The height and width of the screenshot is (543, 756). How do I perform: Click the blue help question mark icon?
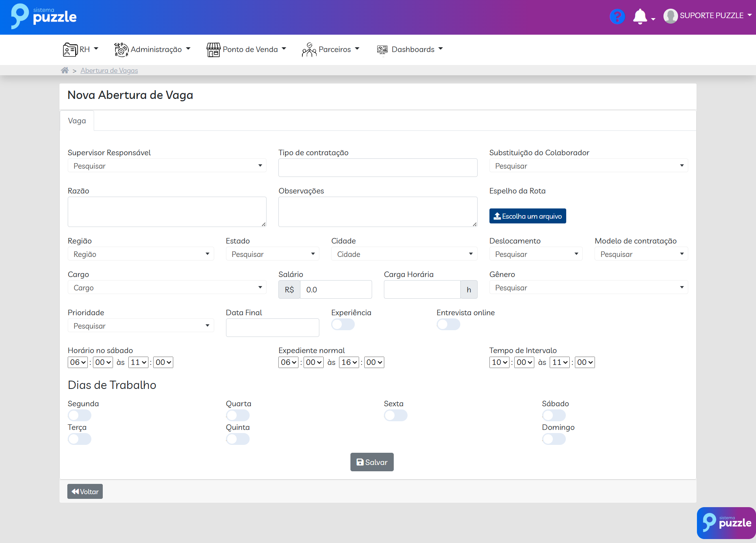[617, 17]
